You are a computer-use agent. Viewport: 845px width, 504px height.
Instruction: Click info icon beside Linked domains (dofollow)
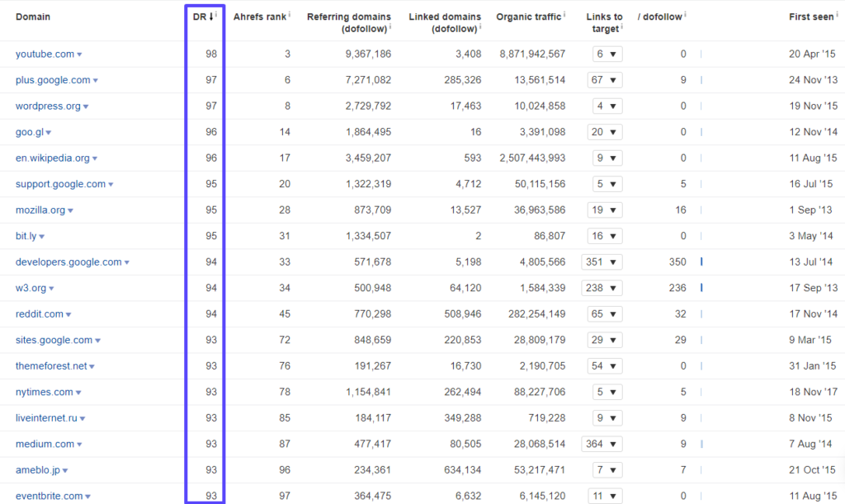click(x=480, y=26)
